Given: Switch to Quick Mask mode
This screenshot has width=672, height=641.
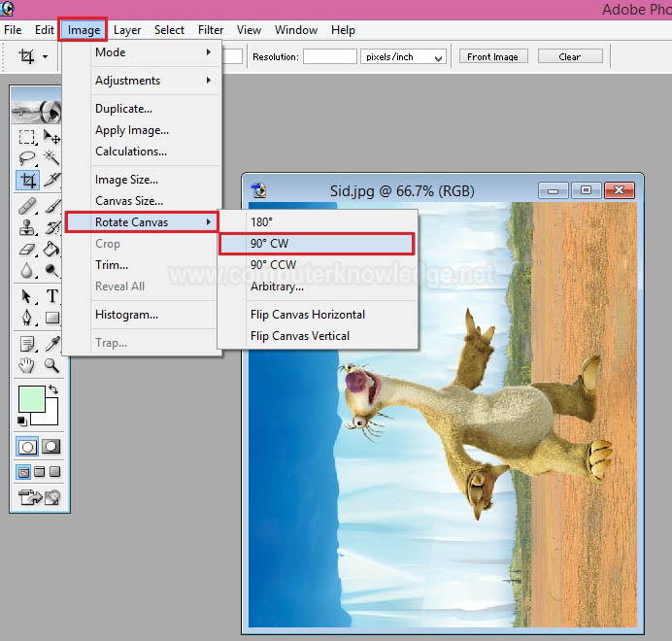Looking at the screenshot, I should 51,447.
